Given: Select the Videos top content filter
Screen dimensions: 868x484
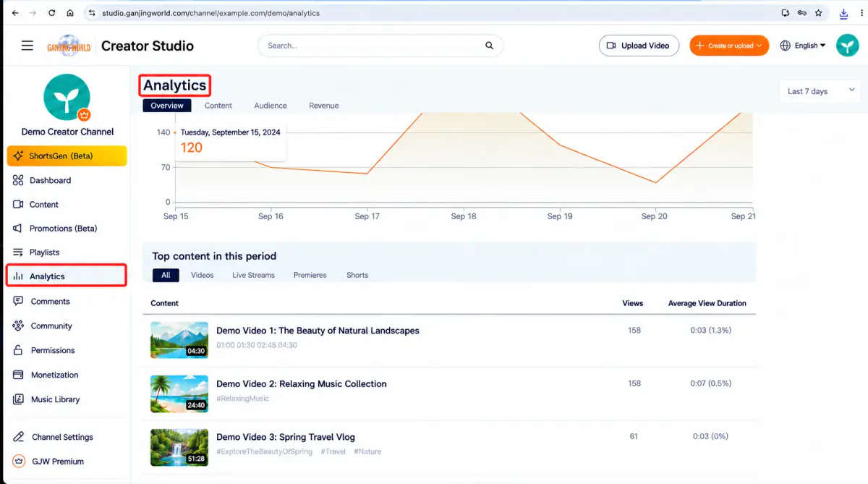Looking at the screenshot, I should (x=203, y=275).
